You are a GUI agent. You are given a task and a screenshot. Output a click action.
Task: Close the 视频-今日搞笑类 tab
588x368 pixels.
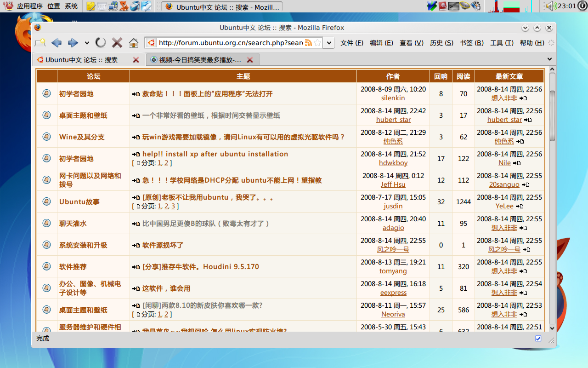[x=250, y=60]
